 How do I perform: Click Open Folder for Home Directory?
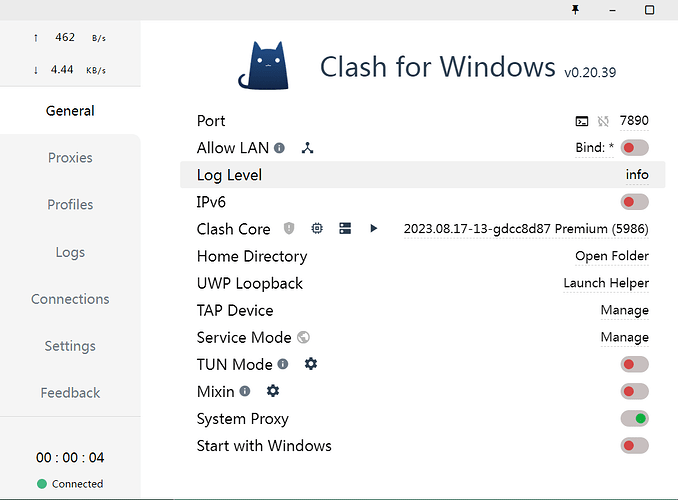pos(612,256)
